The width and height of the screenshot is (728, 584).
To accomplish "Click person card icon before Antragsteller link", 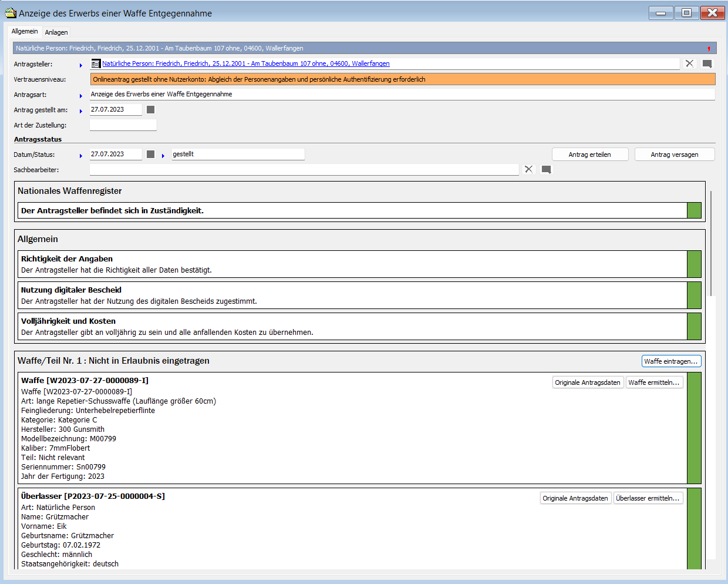I will (x=96, y=63).
